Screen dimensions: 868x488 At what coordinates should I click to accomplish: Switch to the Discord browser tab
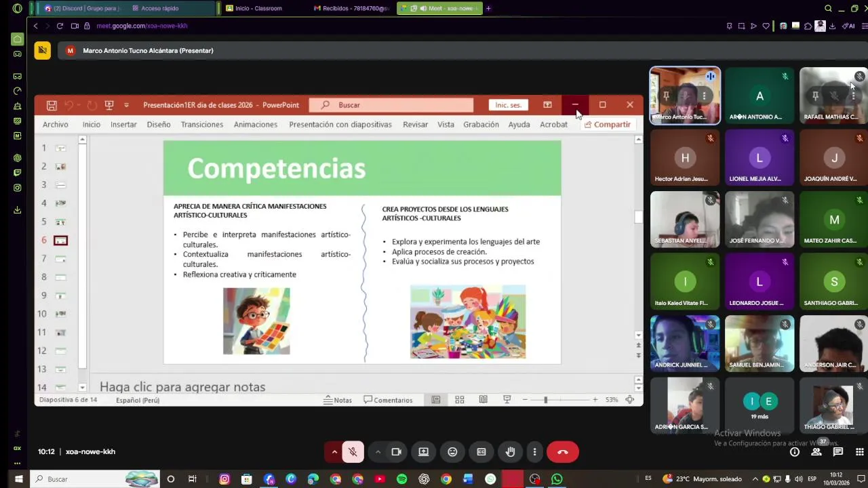(81, 8)
